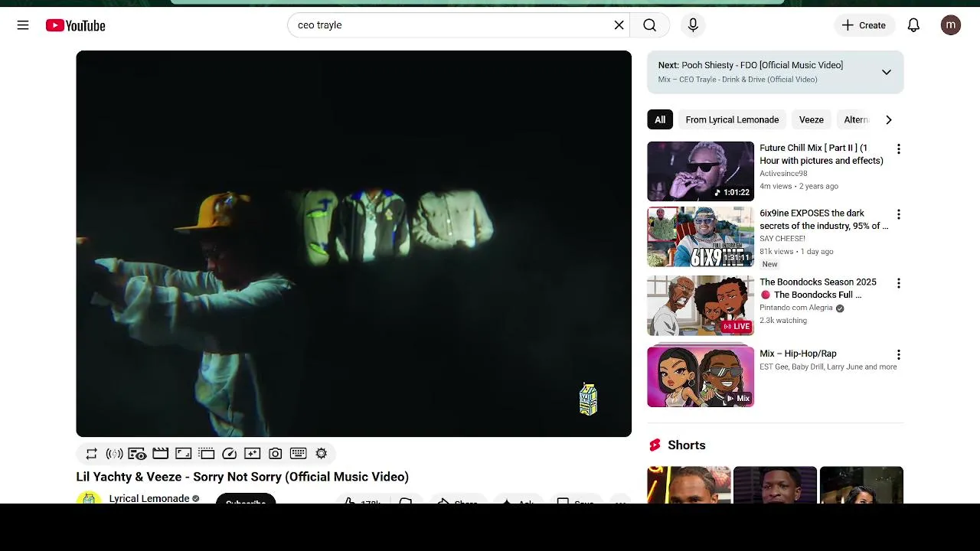This screenshot has width=980, height=551.
Task: Open options menu for Future Chill Mix
Action: pos(899,149)
